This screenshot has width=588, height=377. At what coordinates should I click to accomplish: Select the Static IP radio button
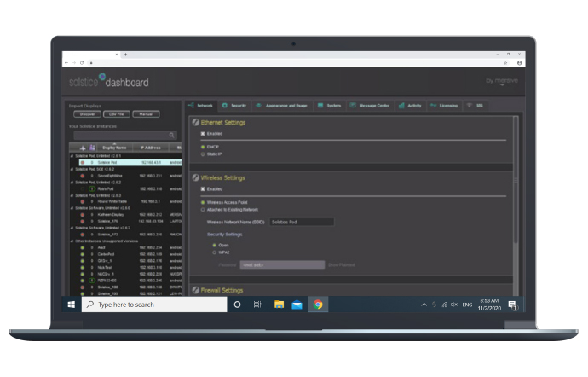click(203, 154)
